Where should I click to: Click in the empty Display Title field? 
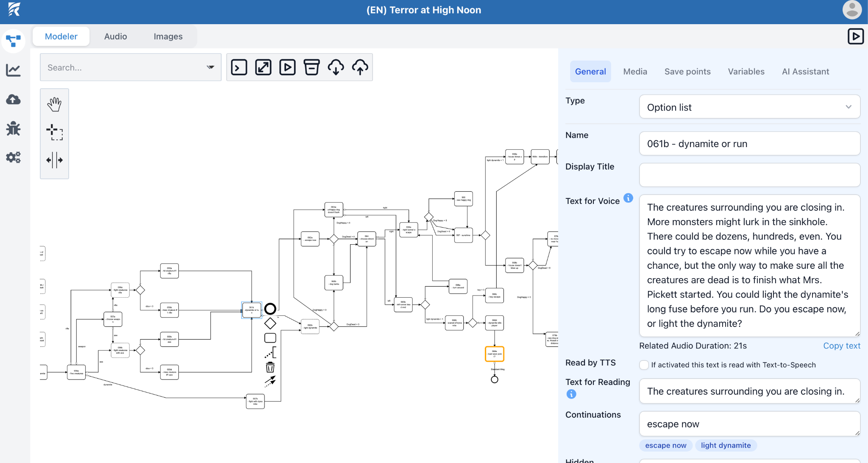749,175
